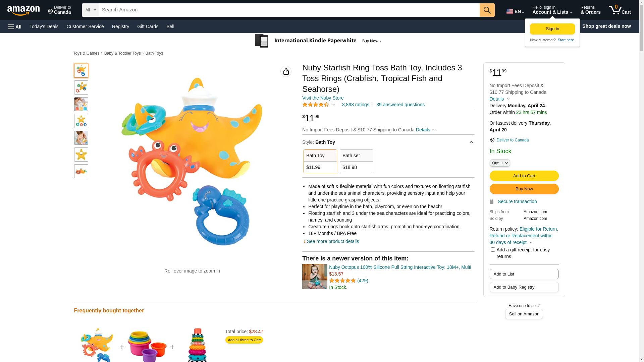Viewport: 644px width, 362px height.
Task: Check the gift receipt checkbox
Action: coord(493,250)
